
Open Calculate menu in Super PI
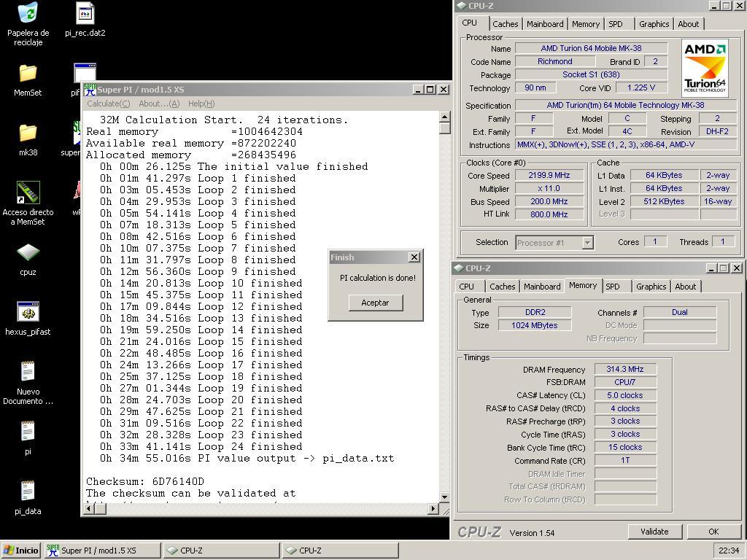pos(108,104)
